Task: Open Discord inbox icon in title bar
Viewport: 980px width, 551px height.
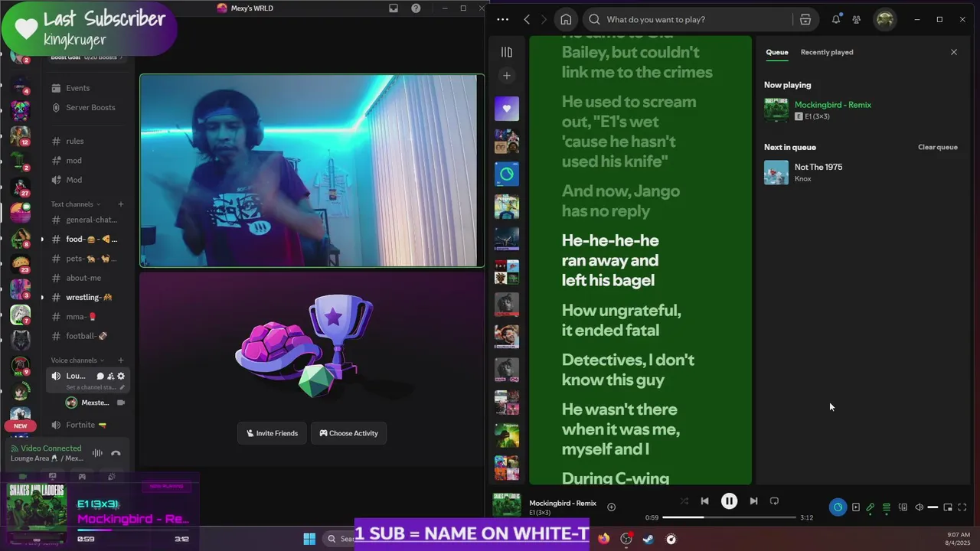Action: pos(394,8)
